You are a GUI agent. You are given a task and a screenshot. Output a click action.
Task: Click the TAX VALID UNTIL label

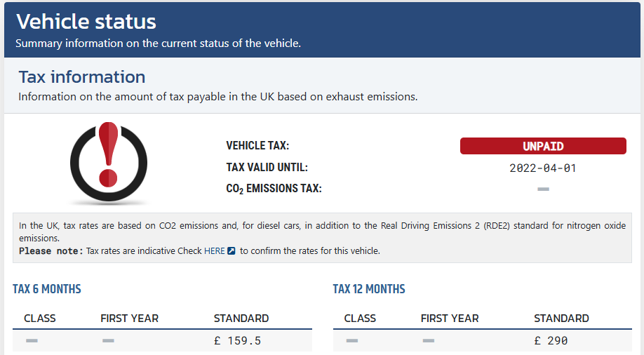coord(267,167)
